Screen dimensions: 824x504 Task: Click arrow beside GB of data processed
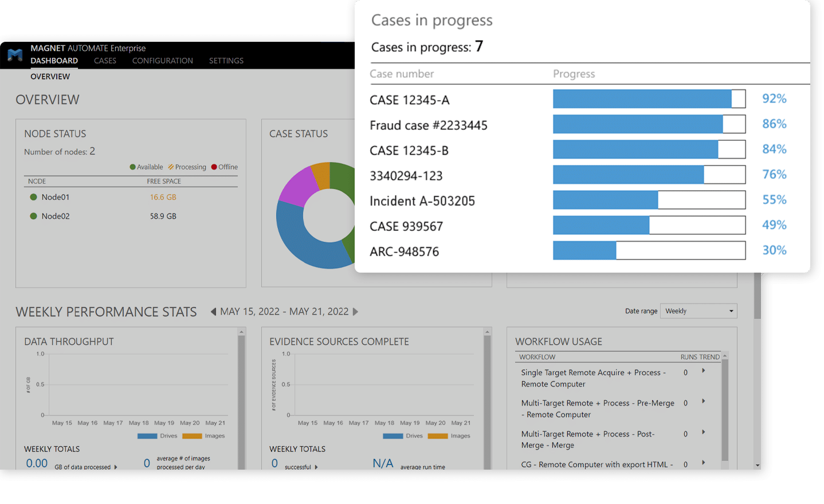116,467
